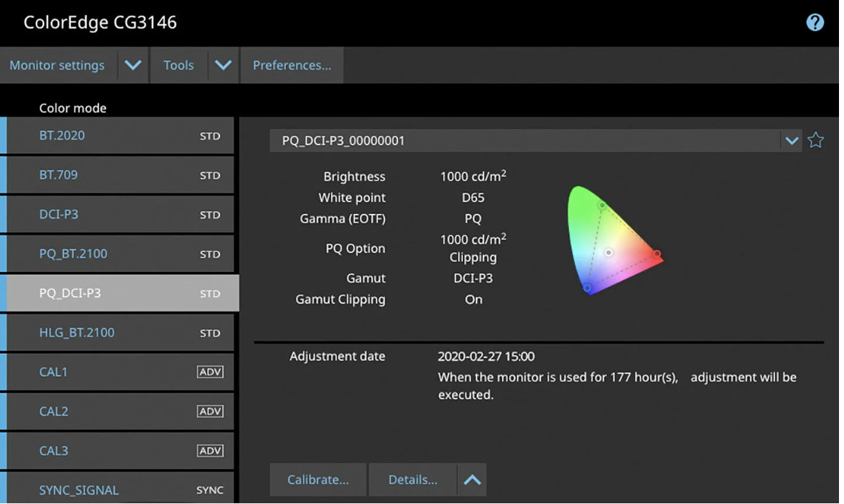This screenshot has height=504, width=844.
Task: Select the CAL1 color mode
Action: 120,372
